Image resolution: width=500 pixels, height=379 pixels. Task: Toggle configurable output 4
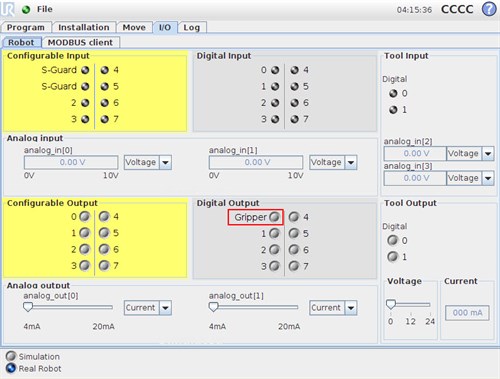pos(104,216)
